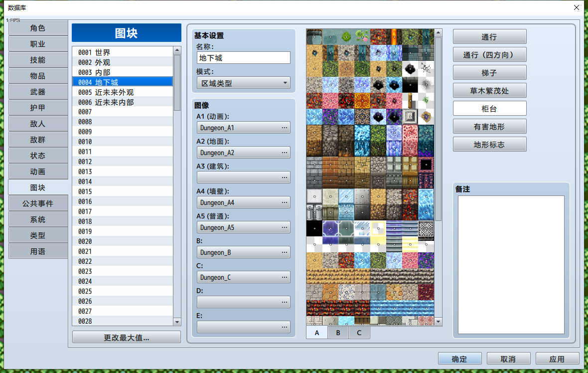The width and height of the screenshot is (588, 373).
Task: Select 草木繁茂处 bush setting
Action: coord(489,91)
